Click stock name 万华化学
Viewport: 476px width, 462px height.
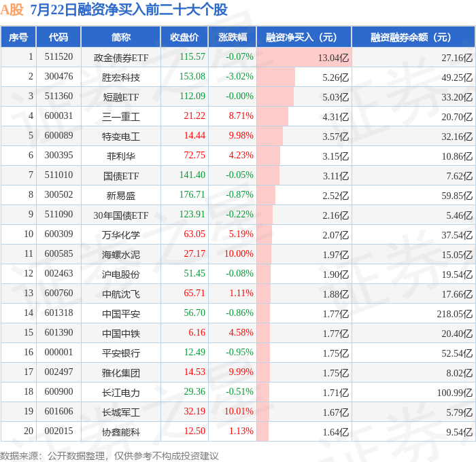(121, 235)
